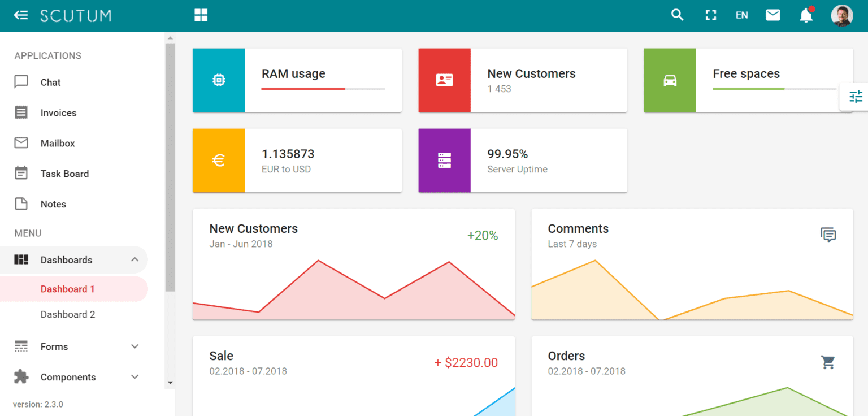
Task: Open the mail envelope icon in header
Action: pos(772,15)
